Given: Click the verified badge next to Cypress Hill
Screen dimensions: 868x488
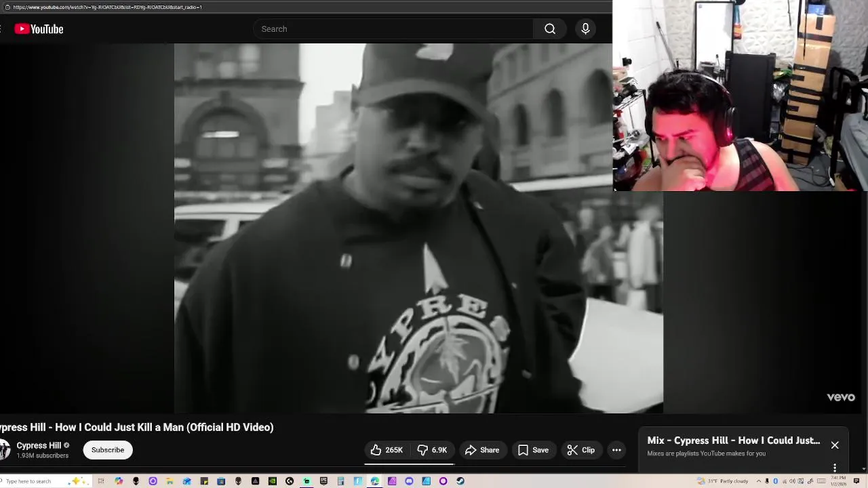Looking at the screenshot, I should (x=66, y=446).
